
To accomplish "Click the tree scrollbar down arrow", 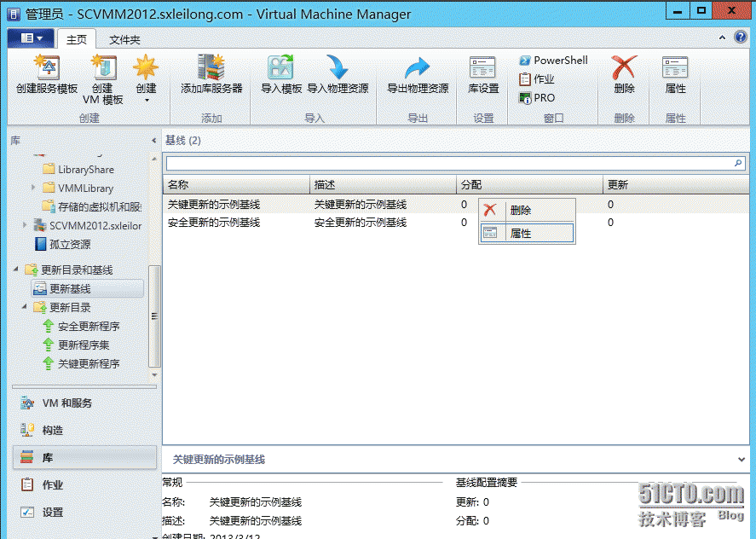I will (154, 374).
